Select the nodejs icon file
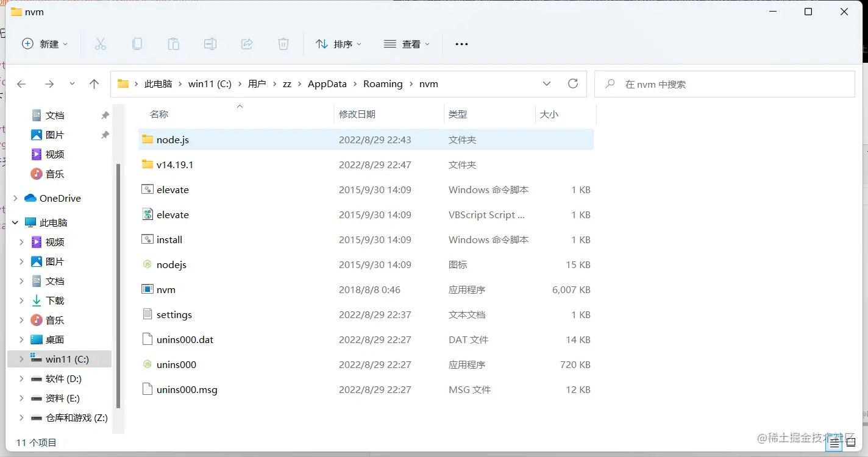 147,264
